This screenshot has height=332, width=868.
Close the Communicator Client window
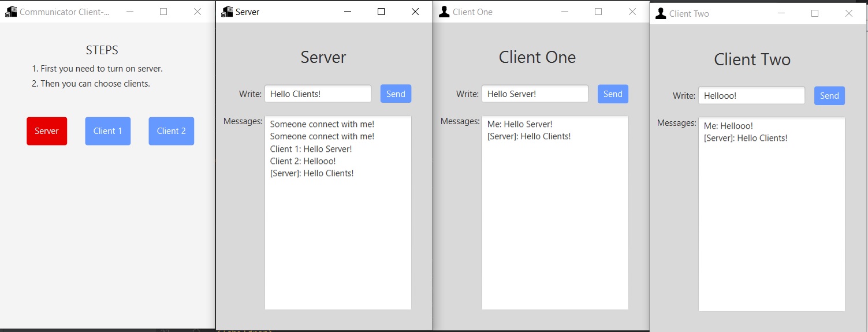(x=198, y=12)
